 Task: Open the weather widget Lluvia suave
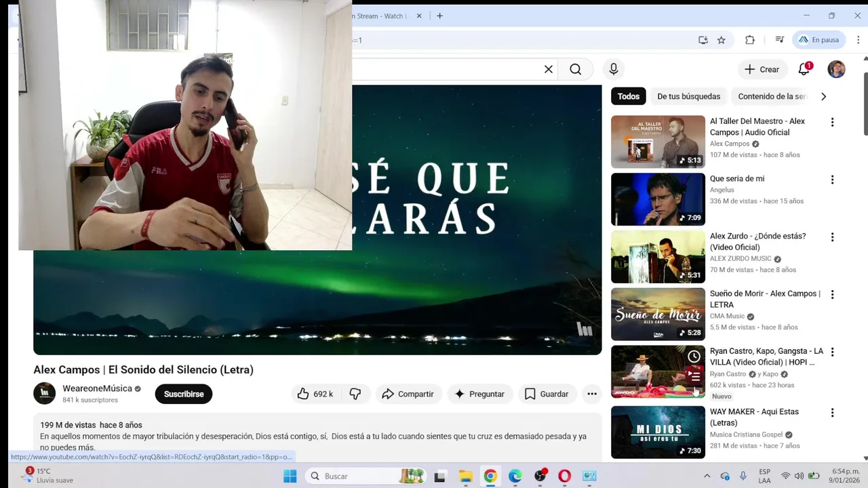(47, 476)
